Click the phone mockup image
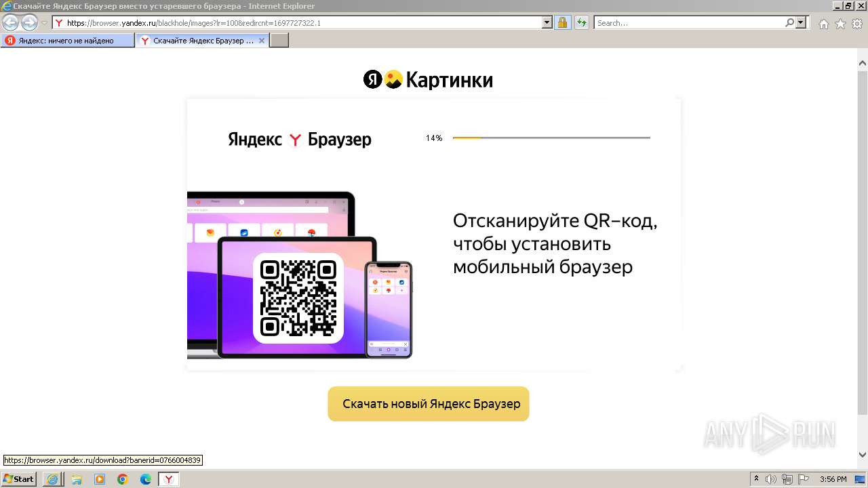Image resolution: width=868 pixels, height=488 pixels. coord(389,309)
